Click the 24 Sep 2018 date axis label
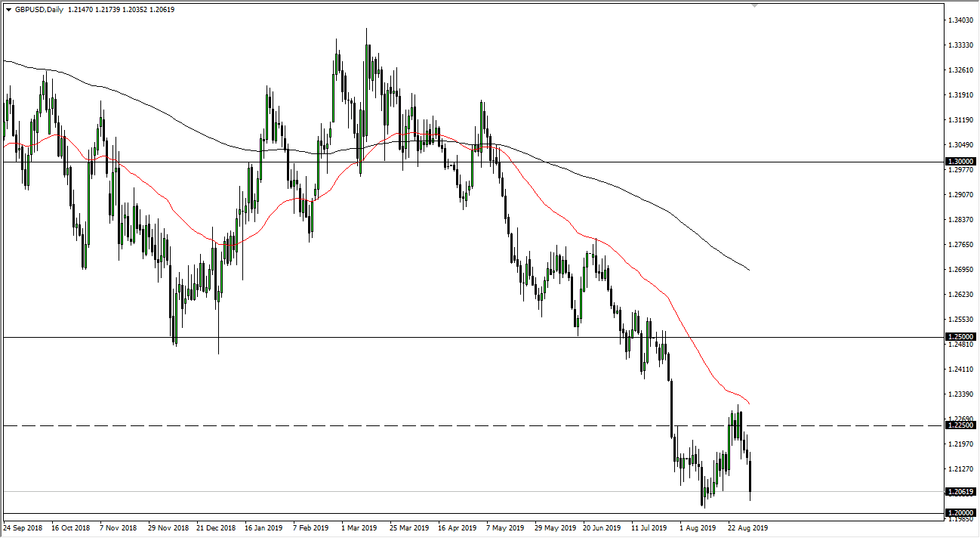 pos(23,527)
